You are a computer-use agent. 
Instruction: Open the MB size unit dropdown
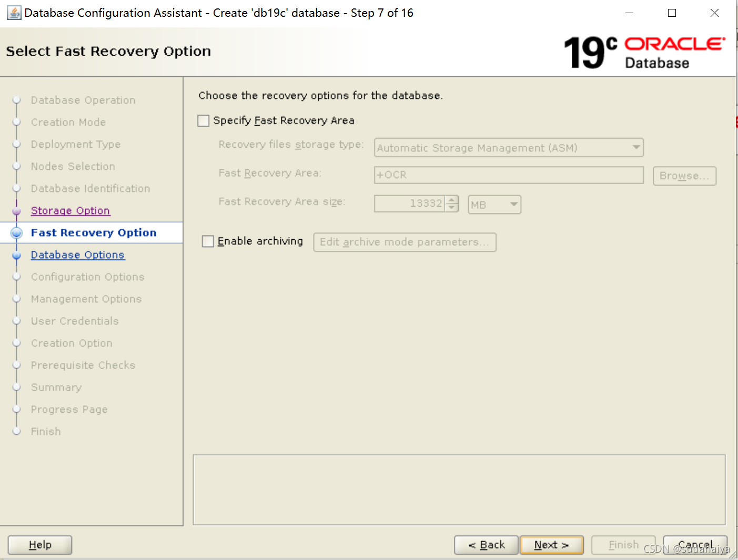494,205
